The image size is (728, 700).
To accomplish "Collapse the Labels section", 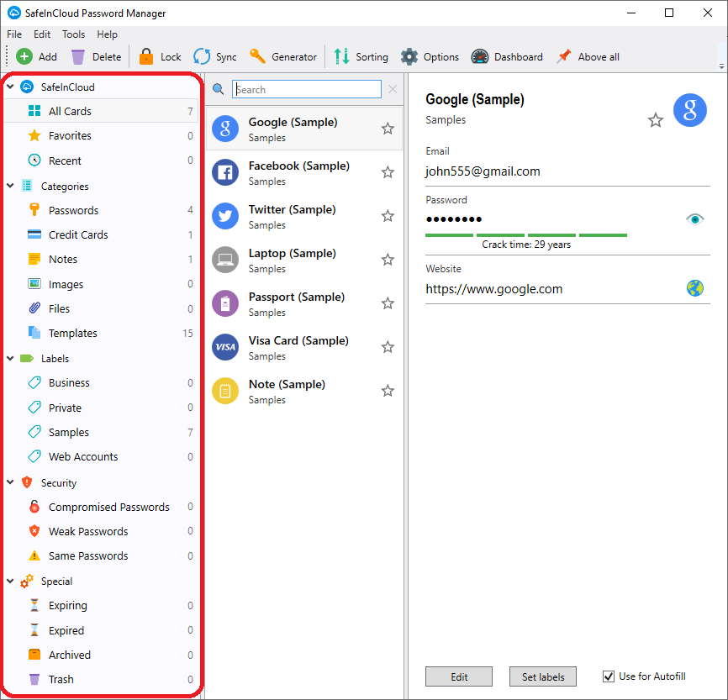I will [10, 358].
